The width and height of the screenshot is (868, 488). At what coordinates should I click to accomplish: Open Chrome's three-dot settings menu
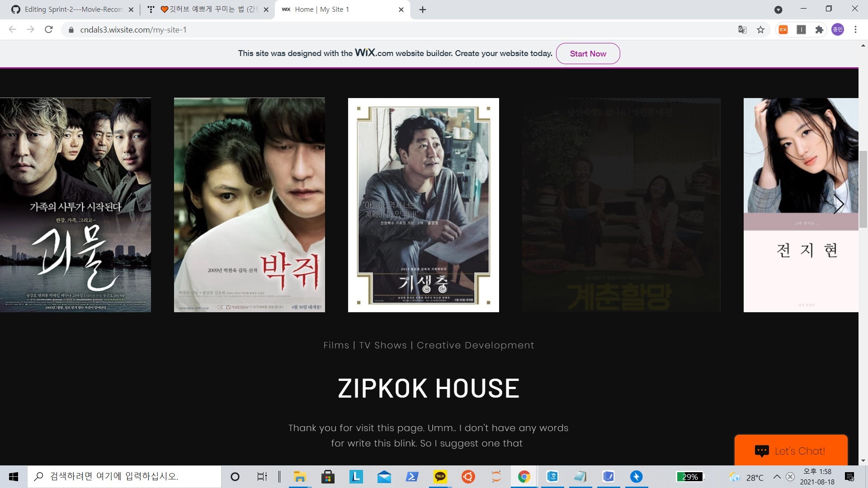coord(855,29)
